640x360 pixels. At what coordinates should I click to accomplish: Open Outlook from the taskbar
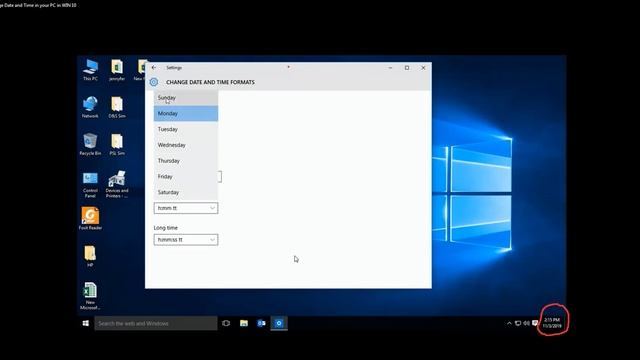261,323
